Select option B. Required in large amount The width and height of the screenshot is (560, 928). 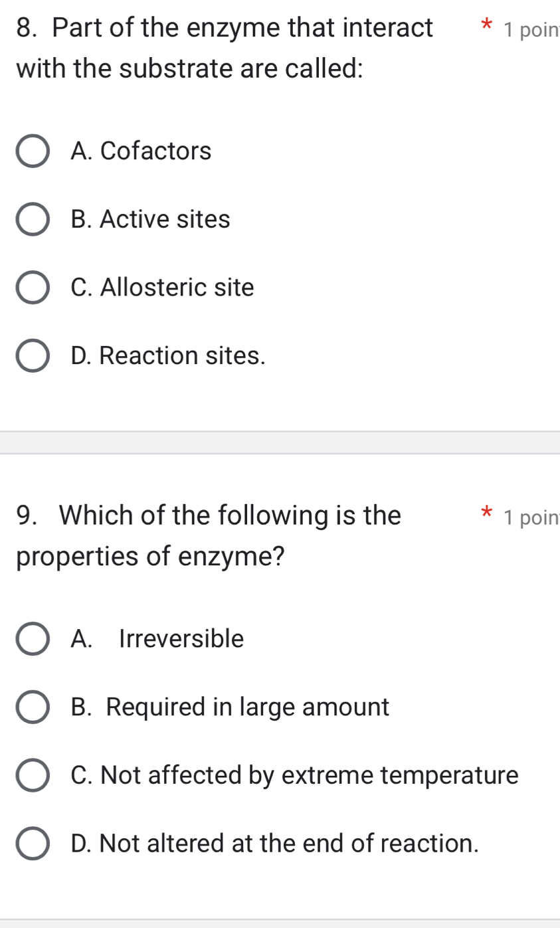33,707
